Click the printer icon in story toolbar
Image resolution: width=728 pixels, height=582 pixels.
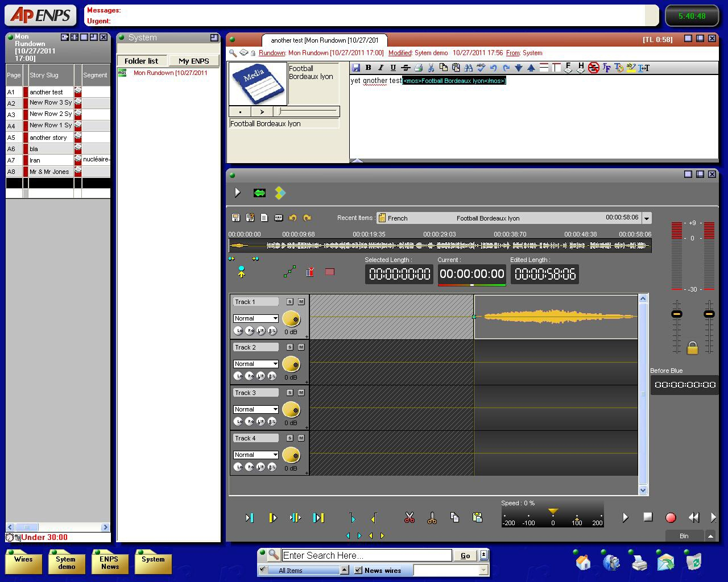(x=419, y=68)
